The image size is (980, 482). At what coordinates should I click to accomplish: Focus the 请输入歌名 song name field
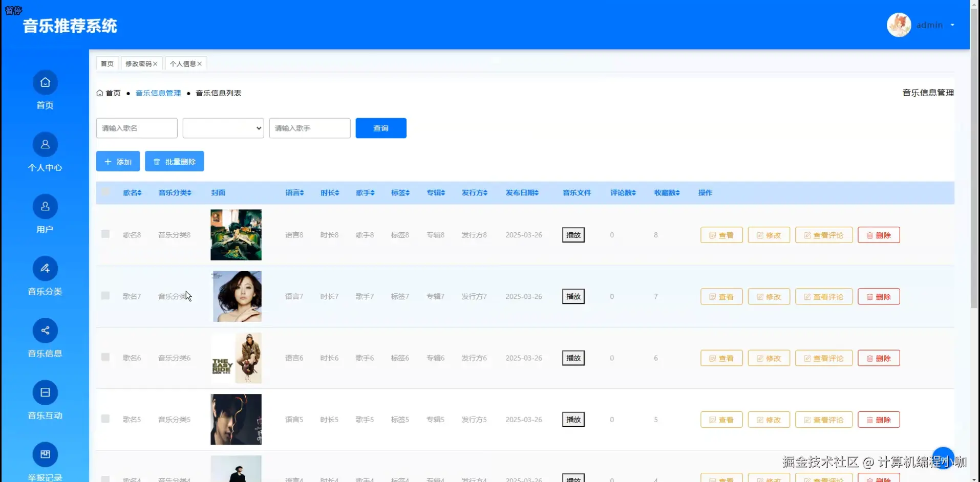coord(137,128)
